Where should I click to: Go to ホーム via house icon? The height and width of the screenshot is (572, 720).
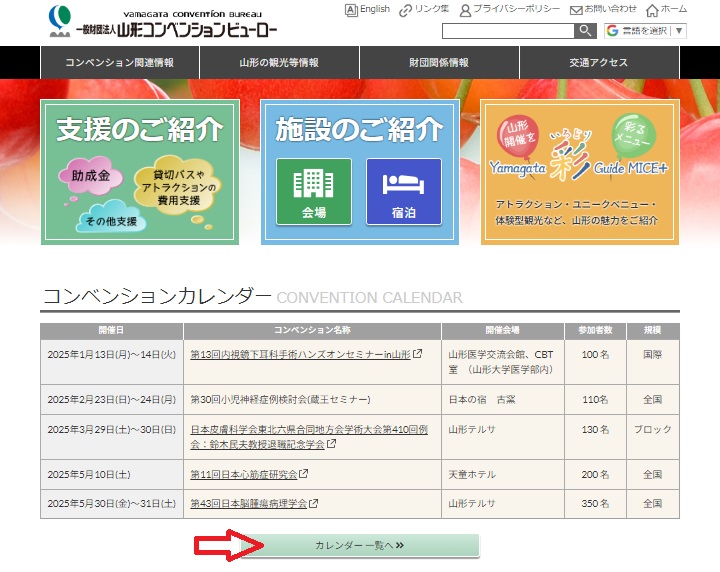click(x=652, y=10)
